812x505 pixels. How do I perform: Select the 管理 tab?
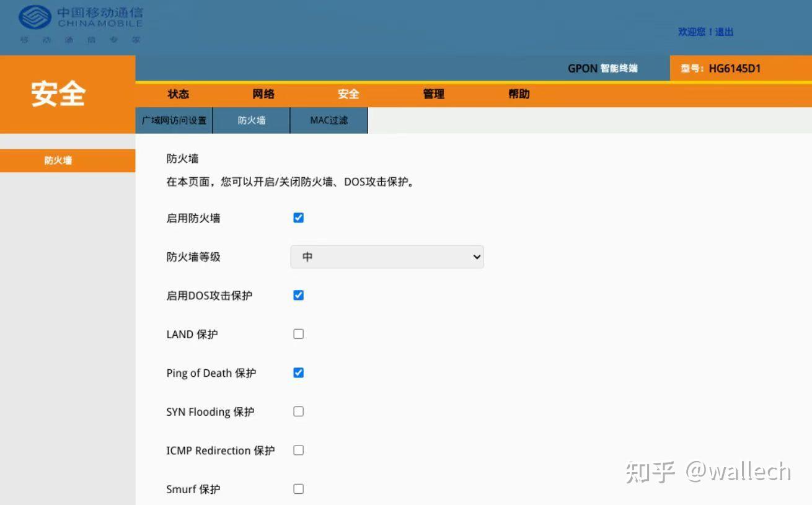click(x=433, y=94)
